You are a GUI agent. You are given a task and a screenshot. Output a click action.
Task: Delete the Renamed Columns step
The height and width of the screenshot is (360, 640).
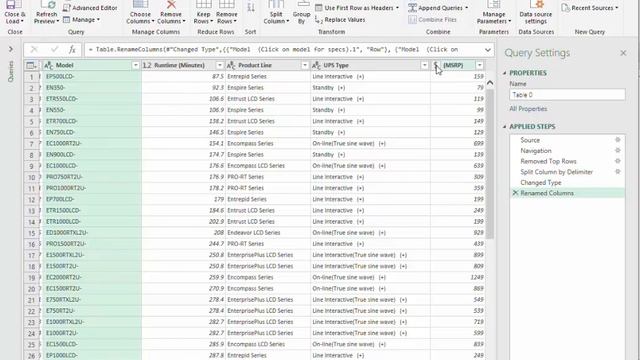(515, 193)
